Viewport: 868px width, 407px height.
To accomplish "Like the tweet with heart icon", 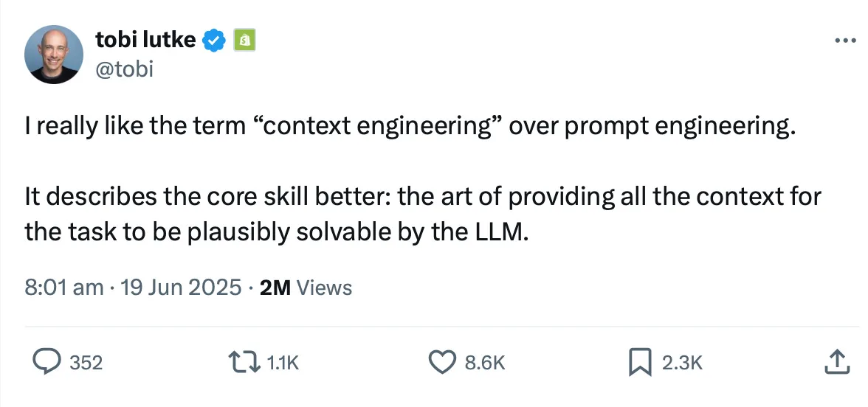I will click(442, 362).
